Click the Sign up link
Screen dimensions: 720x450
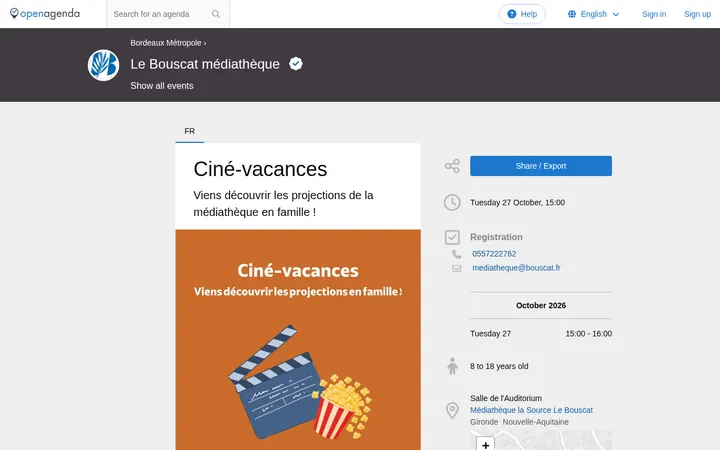(x=697, y=14)
